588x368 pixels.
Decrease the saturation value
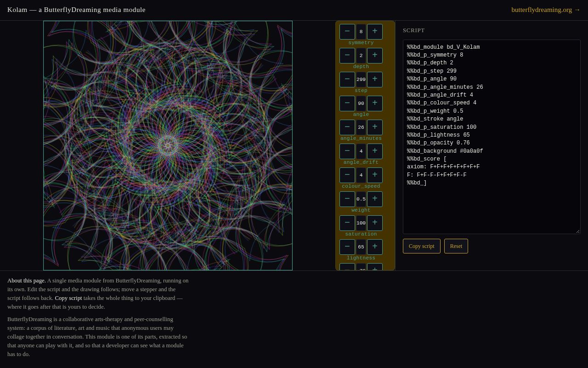point(347,223)
